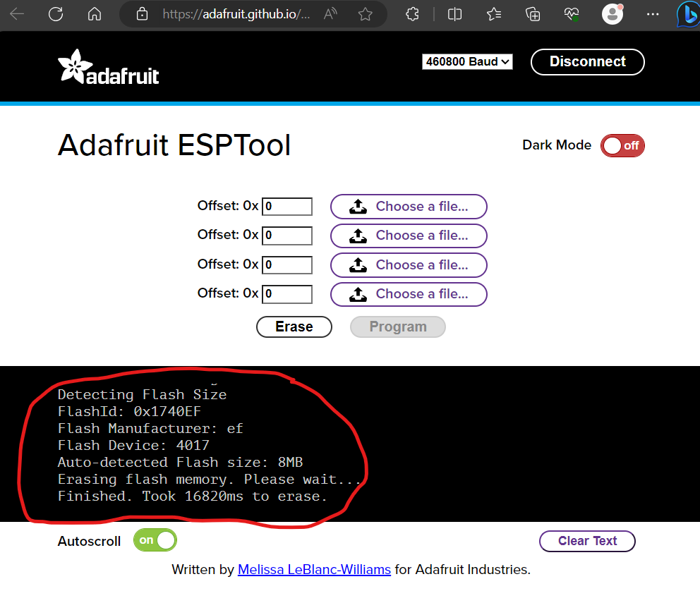Open the browser home page icon
Viewport: 700px width, 591px height.
point(94,14)
